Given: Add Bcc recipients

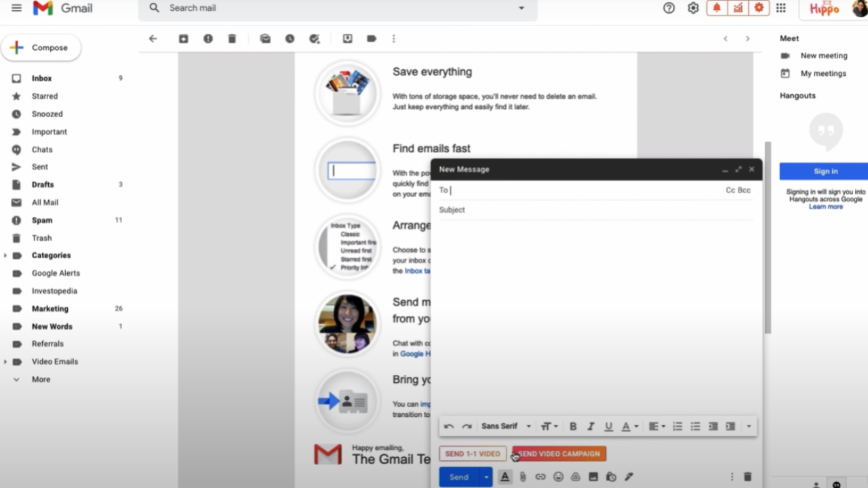Looking at the screenshot, I should pyautogui.click(x=745, y=190).
